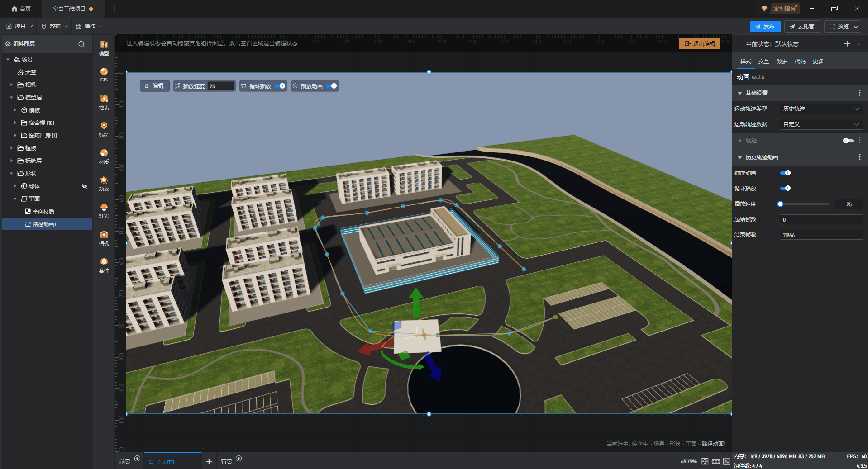This screenshot has width=868, height=469.
Task: Click the 播放速度 slider handle
Action: click(780, 204)
